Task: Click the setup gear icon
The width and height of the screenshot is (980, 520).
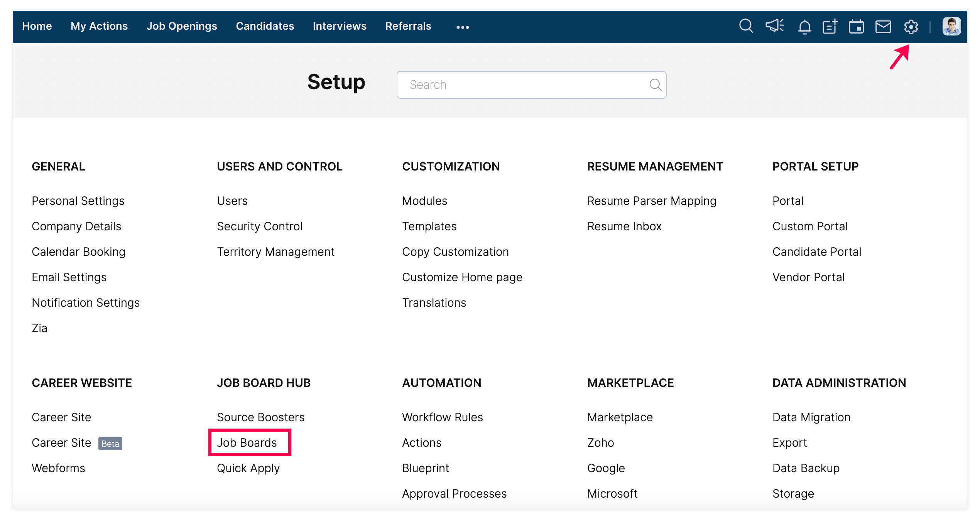Action: click(911, 27)
